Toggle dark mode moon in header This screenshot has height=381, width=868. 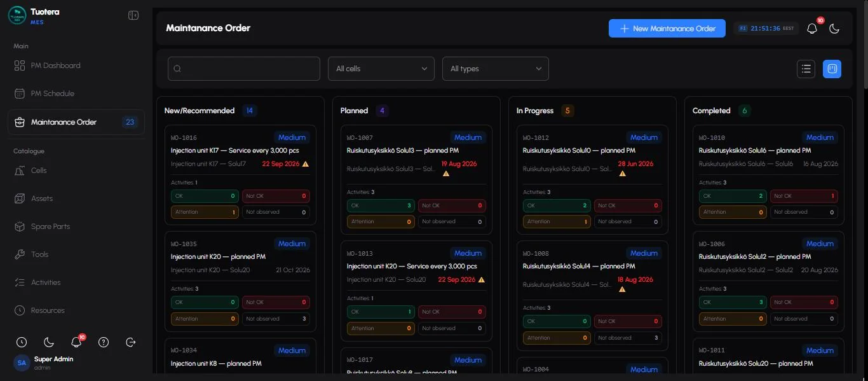tap(835, 28)
